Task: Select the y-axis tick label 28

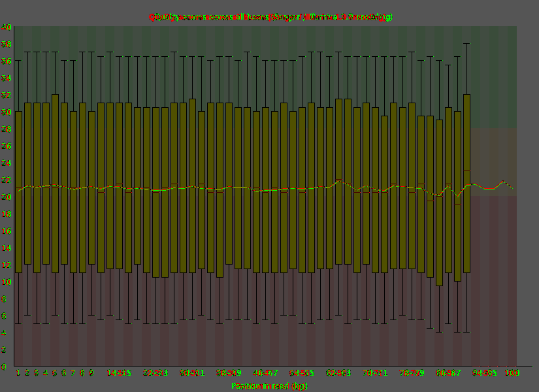Action: point(6,129)
